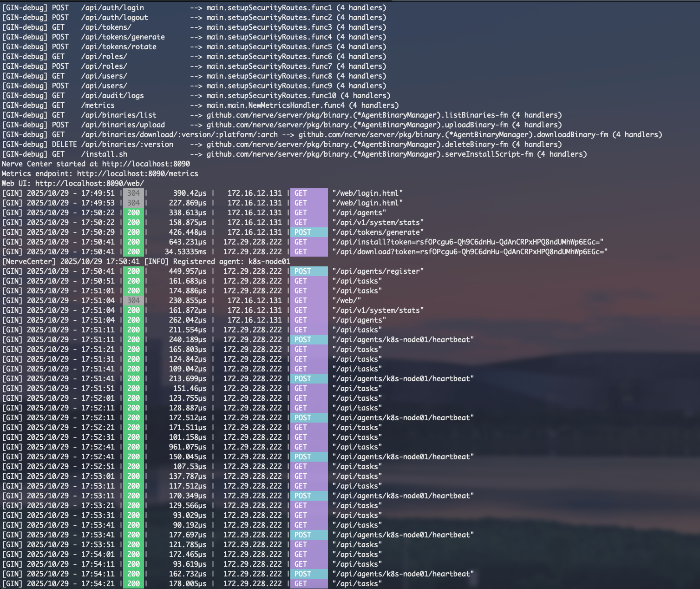
Task: Open the http://localhost:8090/metrics endpoint URL
Action: point(137,173)
